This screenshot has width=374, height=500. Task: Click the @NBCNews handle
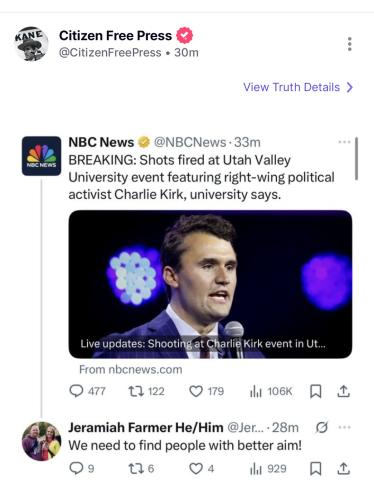(x=190, y=142)
